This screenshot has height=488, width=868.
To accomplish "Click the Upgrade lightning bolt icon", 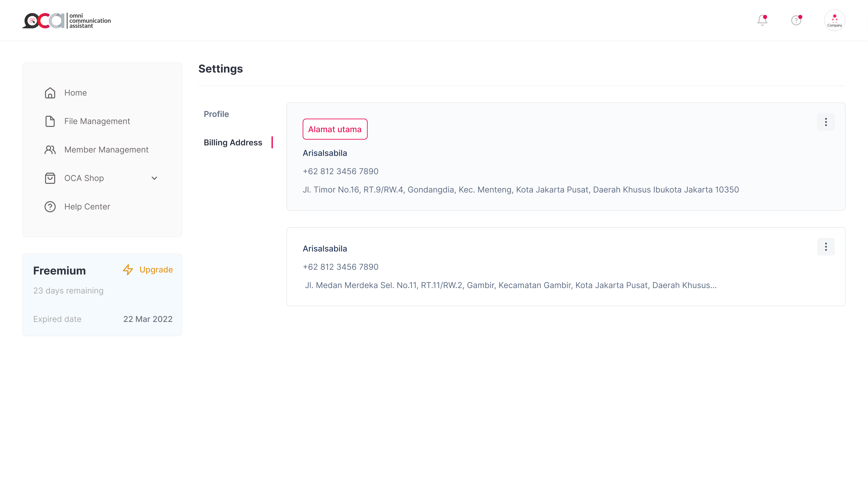I will pos(128,269).
